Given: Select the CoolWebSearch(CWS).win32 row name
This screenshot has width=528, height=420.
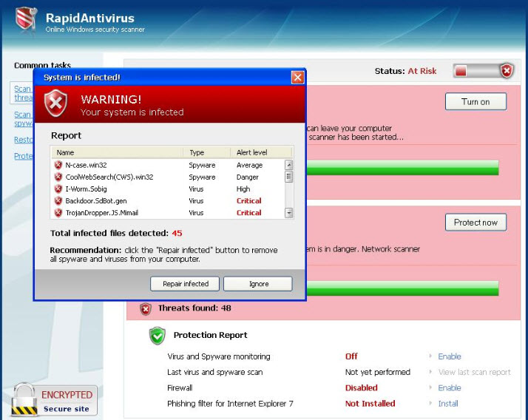Looking at the screenshot, I should [x=109, y=177].
